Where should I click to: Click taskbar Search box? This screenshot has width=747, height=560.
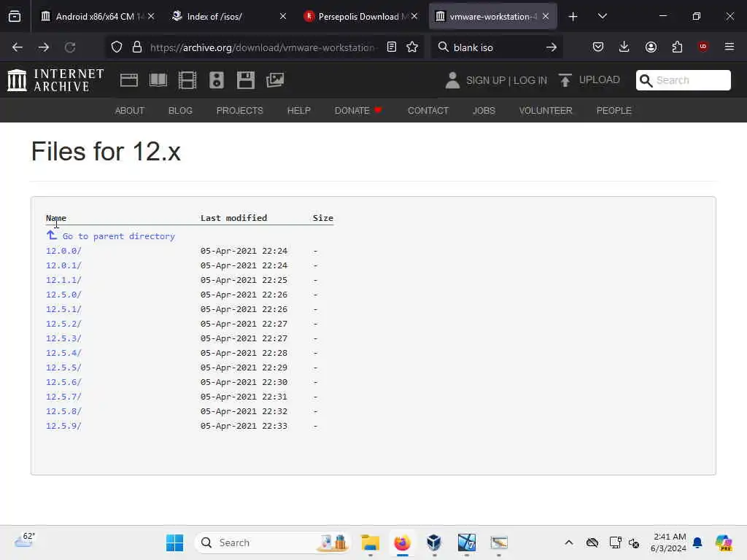[273, 542]
